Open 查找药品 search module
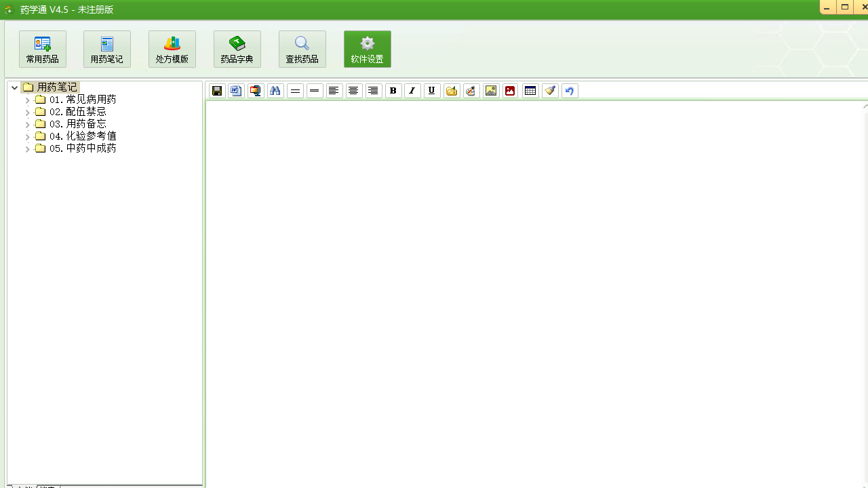Screen dimensions: 868x488 coord(302,49)
